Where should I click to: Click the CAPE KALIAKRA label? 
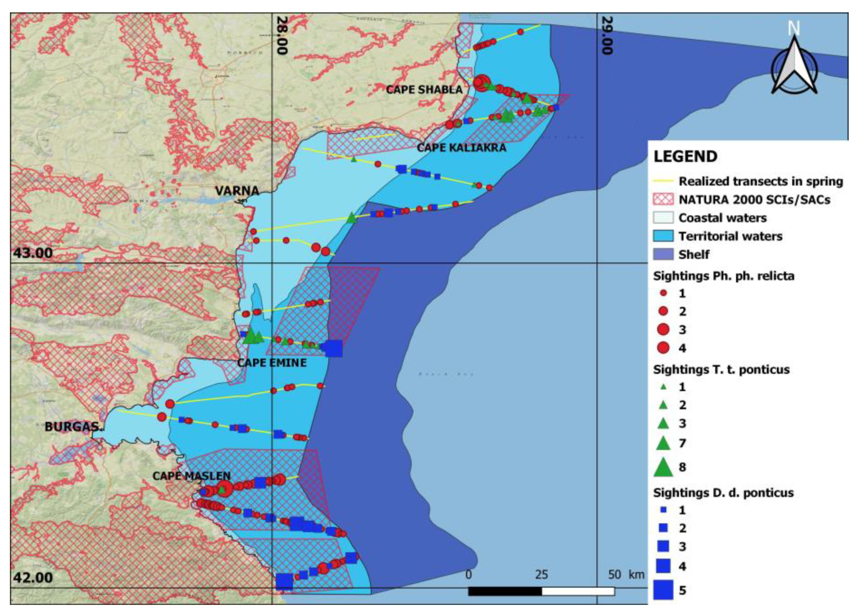point(461,148)
